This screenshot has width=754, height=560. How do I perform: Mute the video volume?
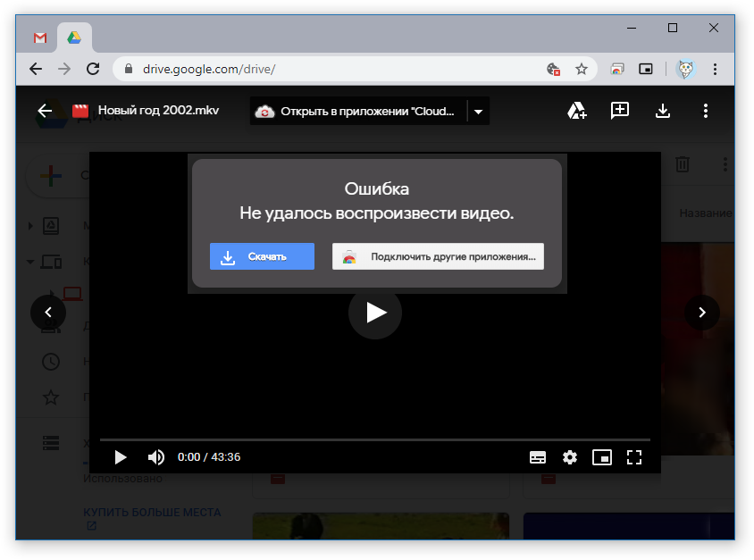coord(155,456)
